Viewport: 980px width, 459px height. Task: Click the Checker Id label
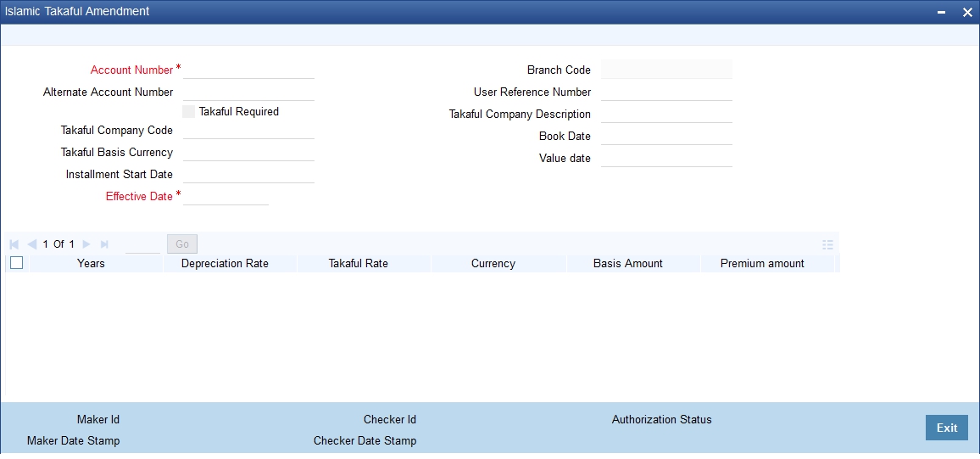click(390, 420)
